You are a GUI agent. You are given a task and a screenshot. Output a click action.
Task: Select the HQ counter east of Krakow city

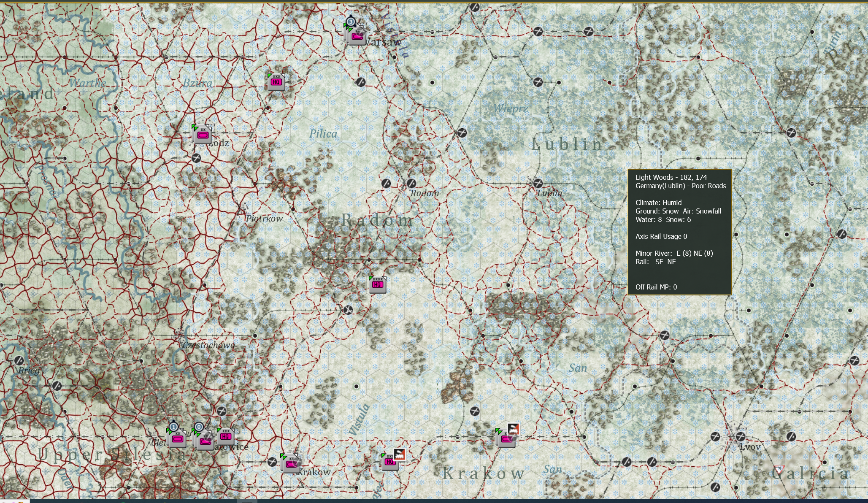click(390, 462)
